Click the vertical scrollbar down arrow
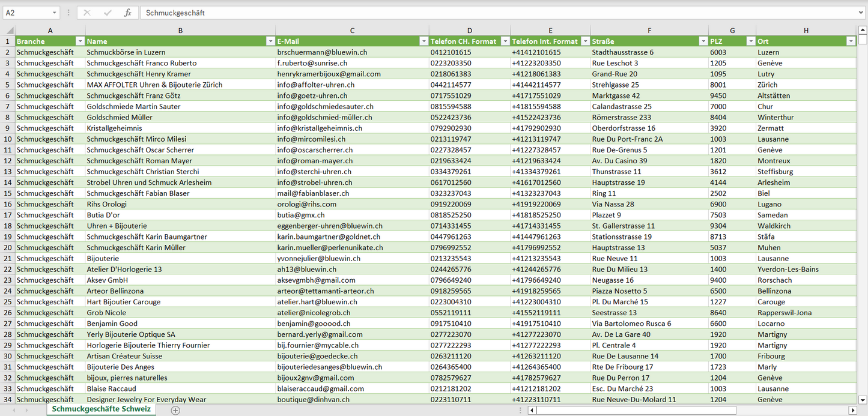Screen dimensions: 868x416 pyautogui.click(x=863, y=399)
